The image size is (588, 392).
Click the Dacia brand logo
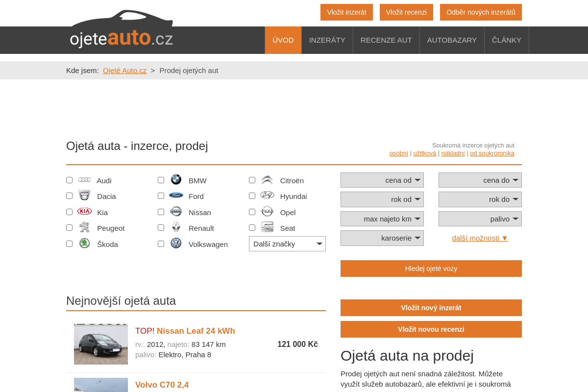(x=84, y=196)
